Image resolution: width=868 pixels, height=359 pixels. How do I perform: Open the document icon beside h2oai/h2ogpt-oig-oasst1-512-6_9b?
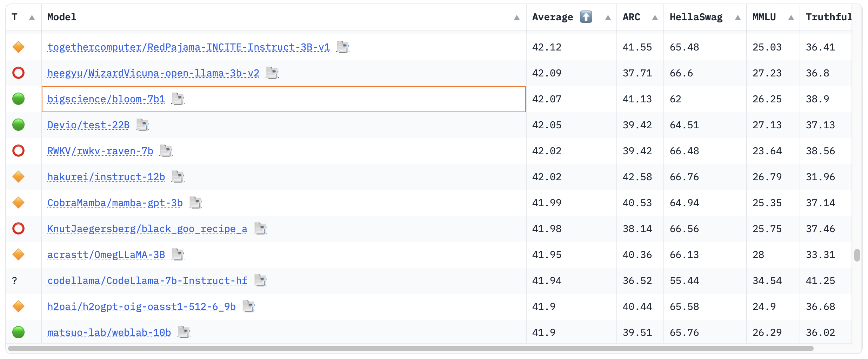point(248,306)
